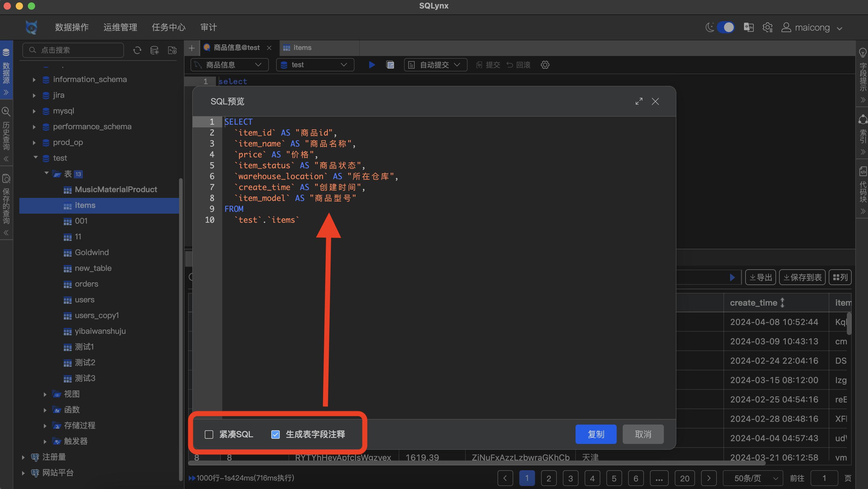Image resolution: width=868 pixels, height=489 pixels.
Task: Refresh the data source tree
Action: [x=137, y=50]
